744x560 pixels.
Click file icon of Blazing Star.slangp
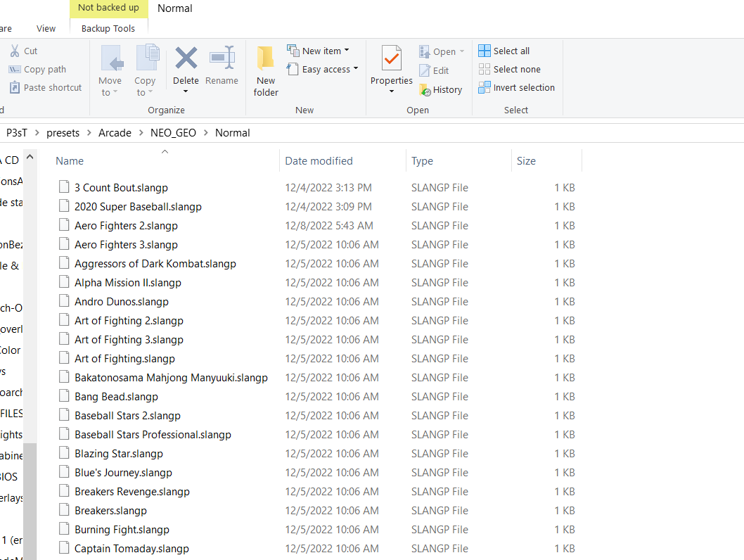coord(63,453)
